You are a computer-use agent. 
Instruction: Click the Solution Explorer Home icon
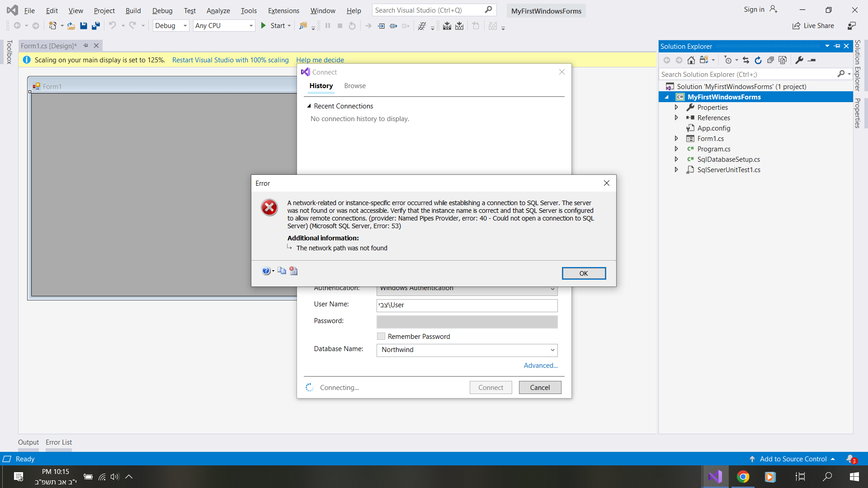(x=691, y=60)
